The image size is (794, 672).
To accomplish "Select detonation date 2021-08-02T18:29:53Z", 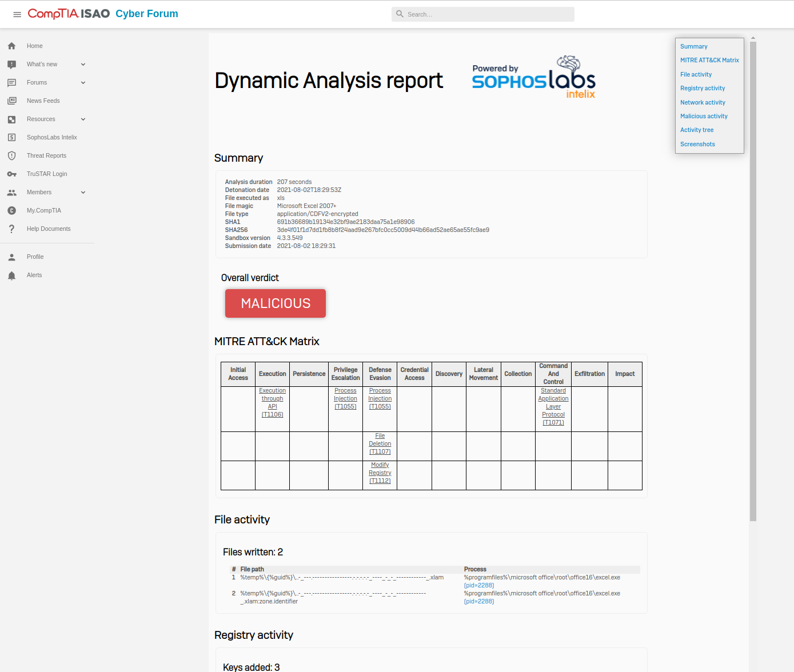I will (x=309, y=190).
